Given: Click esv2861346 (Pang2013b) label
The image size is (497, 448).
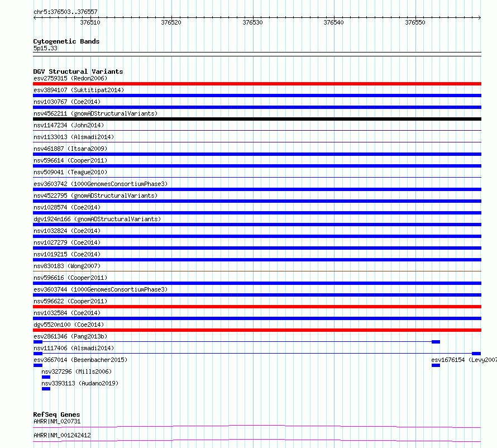Looking at the screenshot, I should tap(70, 336).
